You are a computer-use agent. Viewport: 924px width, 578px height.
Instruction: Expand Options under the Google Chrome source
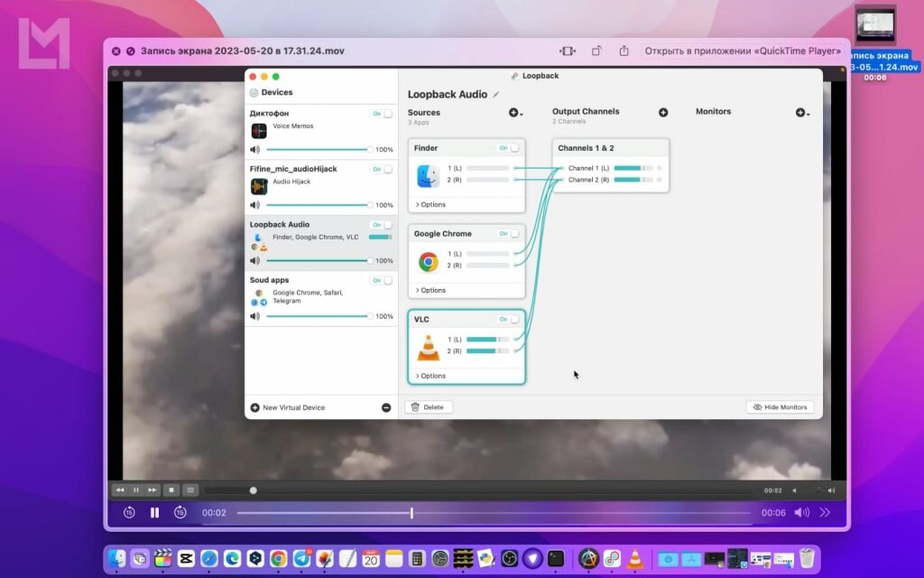tap(430, 290)
